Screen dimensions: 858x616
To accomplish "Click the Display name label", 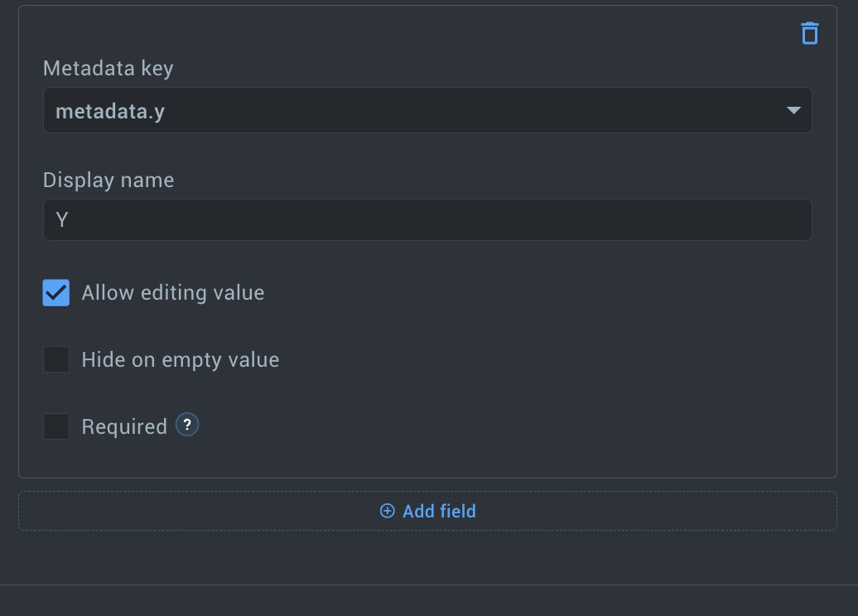I will point(108,180).
